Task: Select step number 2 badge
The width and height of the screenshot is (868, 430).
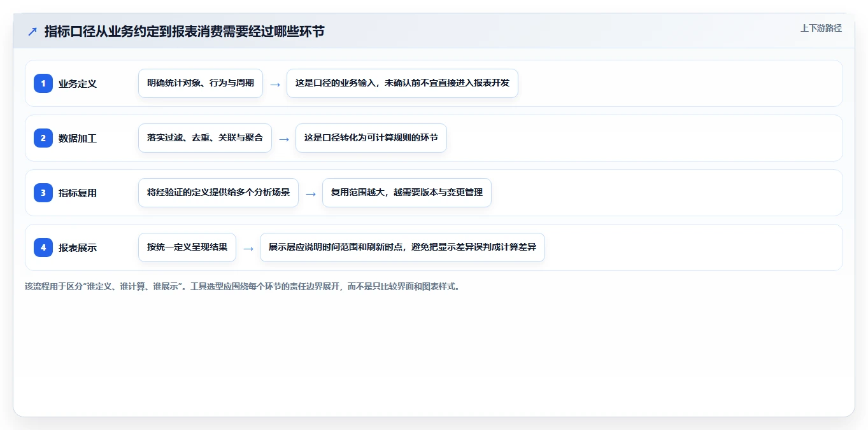Action: click(43, 138)
